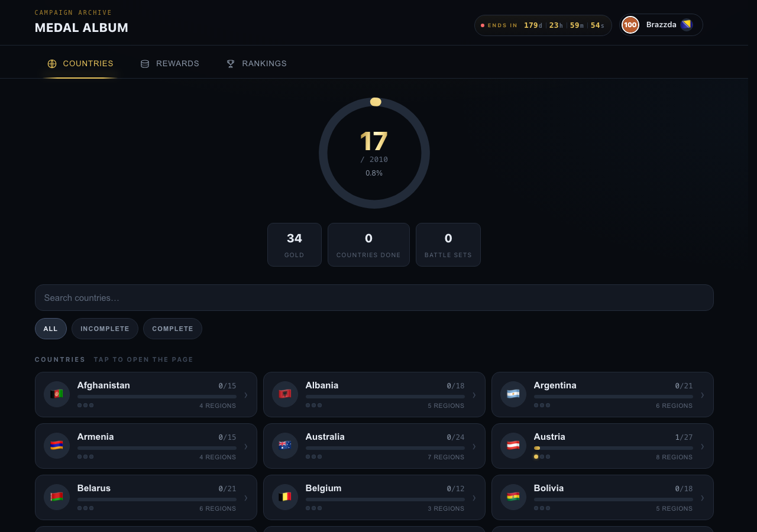Filter countries by INCOMPLETE
This screenshot has height=532, width=757.
pyautogui.click(x=105, y=329)
